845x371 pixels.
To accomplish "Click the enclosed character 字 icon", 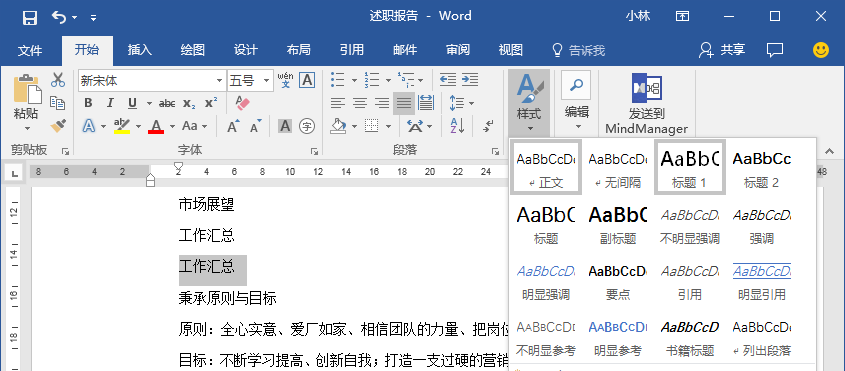I will click(x=307, y=126).
